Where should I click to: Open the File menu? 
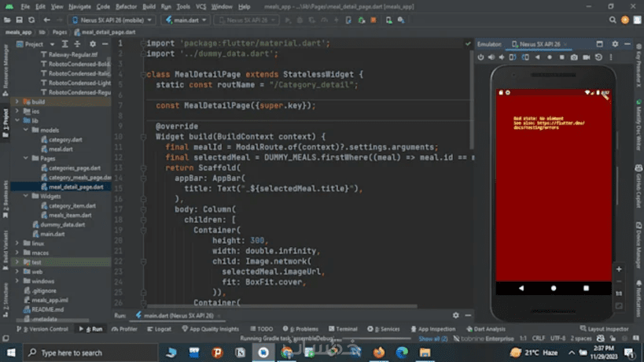coord(25,6)
